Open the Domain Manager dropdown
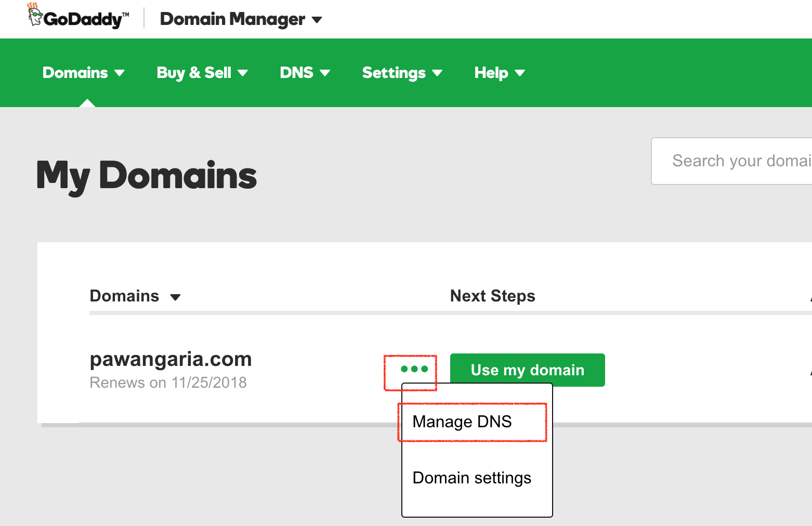812x526 pixels. click(x=241, y=19)
